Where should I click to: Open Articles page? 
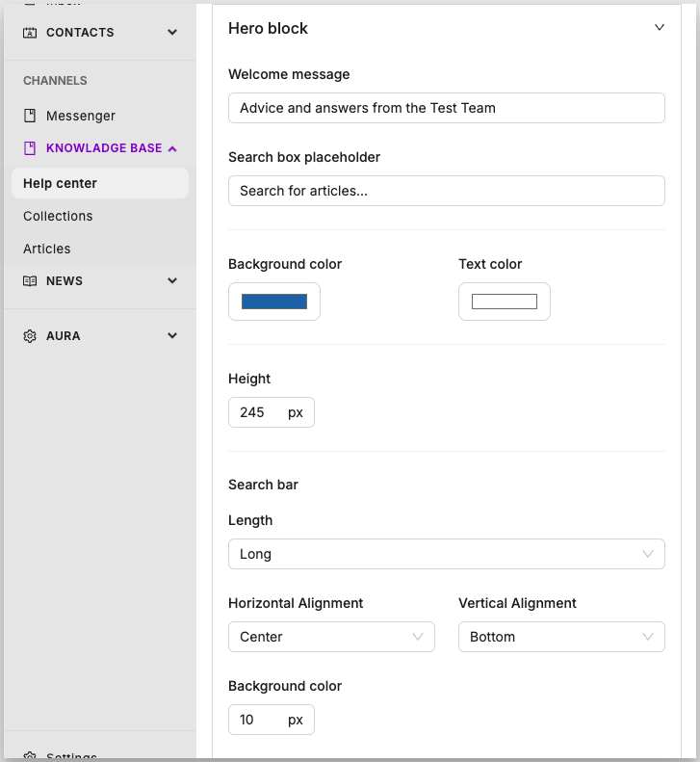[46, 249]
